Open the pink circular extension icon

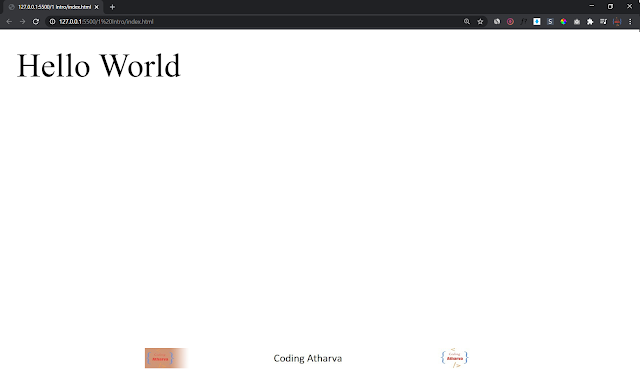510,22
